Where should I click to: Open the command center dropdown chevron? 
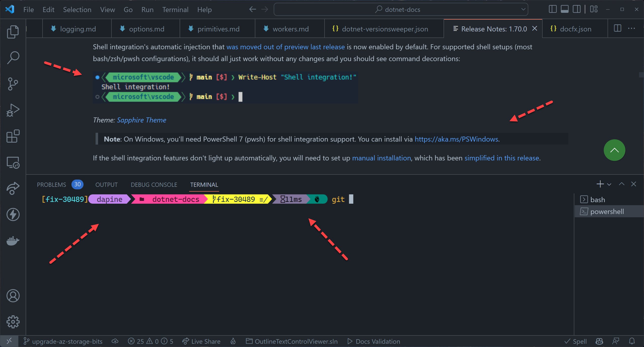tap(523, 9)
